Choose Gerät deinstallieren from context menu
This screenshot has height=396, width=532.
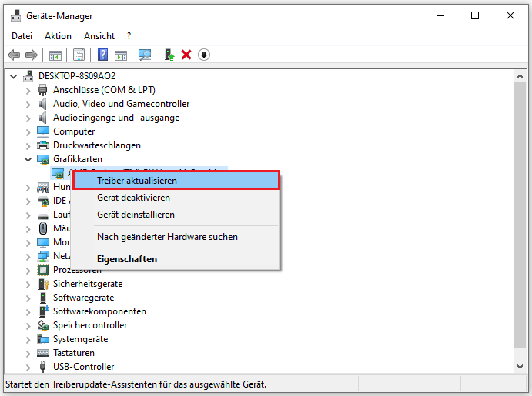coord(176,215)
